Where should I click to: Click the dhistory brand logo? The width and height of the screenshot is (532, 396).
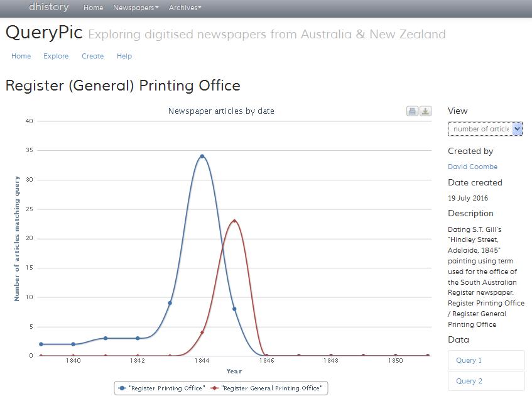click(48, 8)
